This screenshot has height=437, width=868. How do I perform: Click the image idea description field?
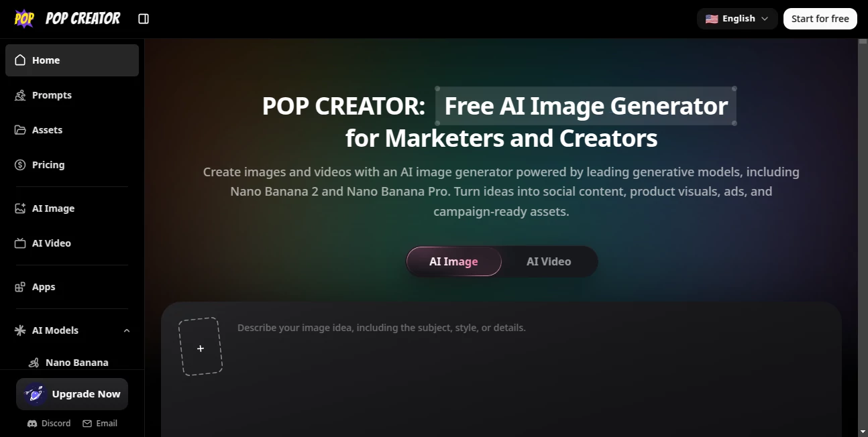click(x=530, y=328)
